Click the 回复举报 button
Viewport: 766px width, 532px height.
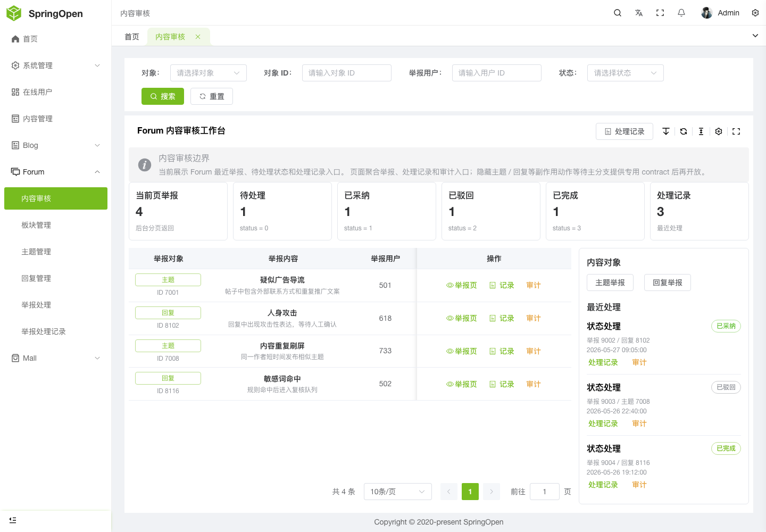668,282
